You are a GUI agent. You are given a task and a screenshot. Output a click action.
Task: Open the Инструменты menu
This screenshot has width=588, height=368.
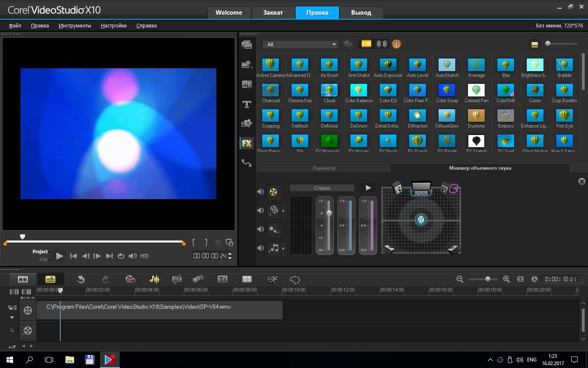click(x=75, y=25)
